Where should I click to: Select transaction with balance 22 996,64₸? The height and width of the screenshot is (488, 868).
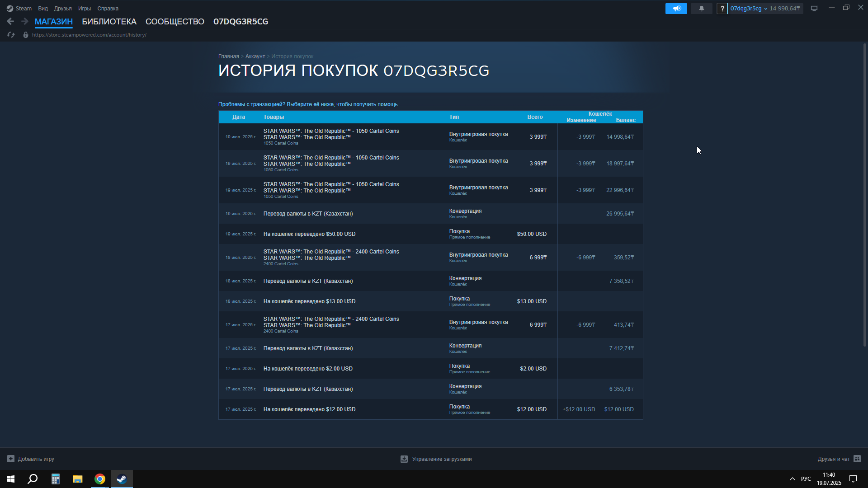pyautogui.click(x=430, y=190)
